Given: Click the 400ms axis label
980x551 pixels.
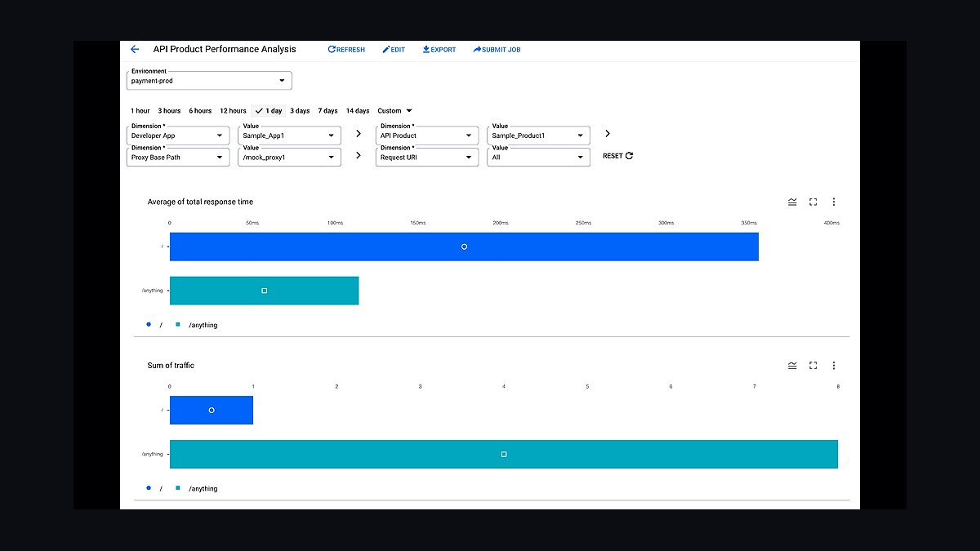Looking at the screenshot, I should (x=831, y=223).
